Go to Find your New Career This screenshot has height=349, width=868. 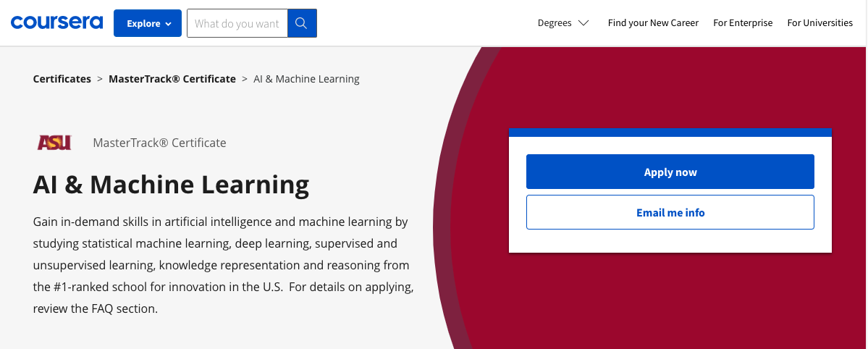pyautogui.click(x=653, y=22)
